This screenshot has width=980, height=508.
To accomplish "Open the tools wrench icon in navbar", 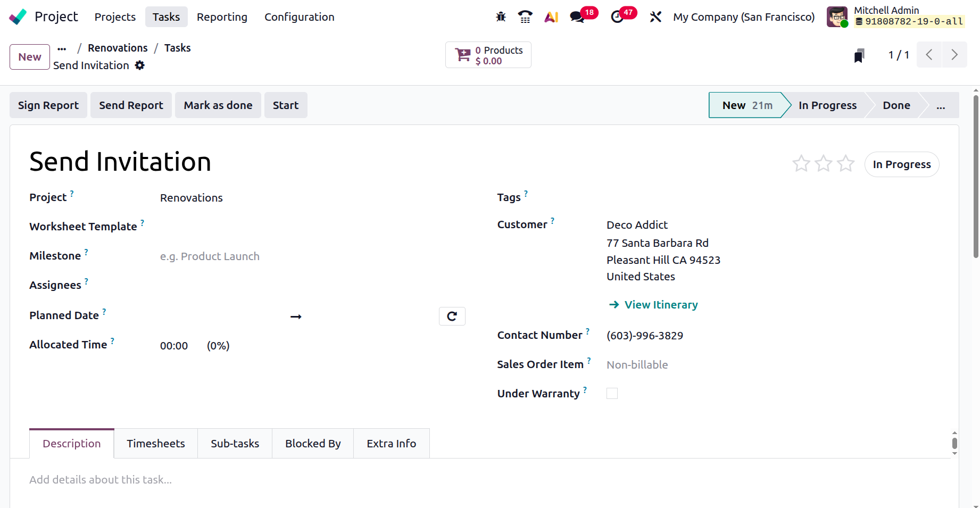I will click(655, 17).
